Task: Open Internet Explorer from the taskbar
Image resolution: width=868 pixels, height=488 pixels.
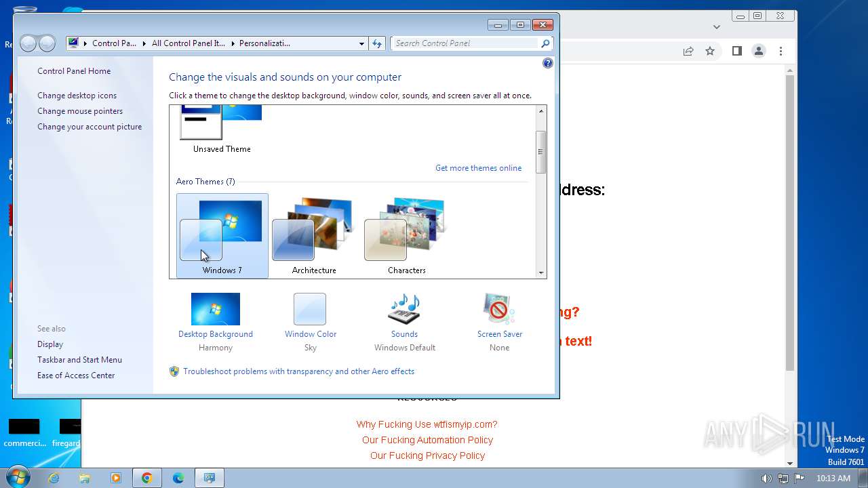Action: tap(54, 478)
